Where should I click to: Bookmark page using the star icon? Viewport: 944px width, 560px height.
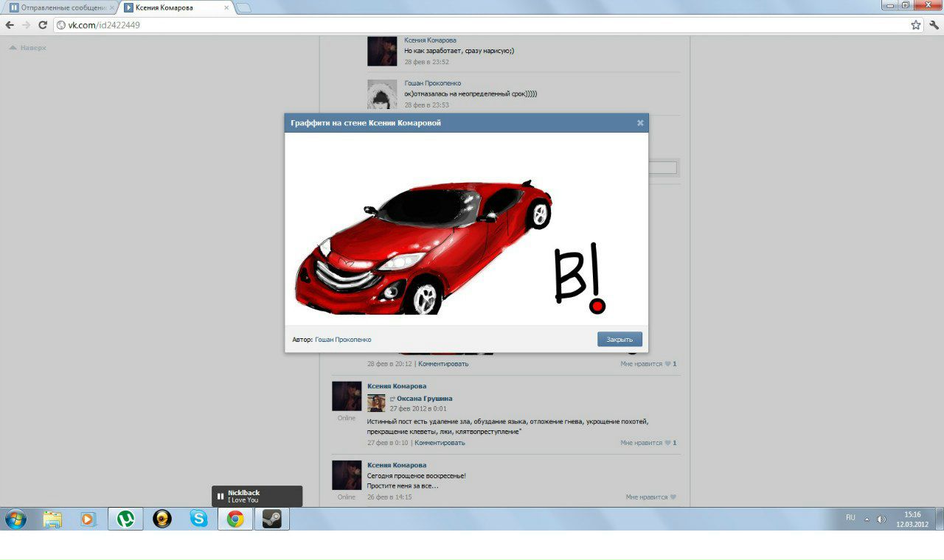(x=915, y=25)
